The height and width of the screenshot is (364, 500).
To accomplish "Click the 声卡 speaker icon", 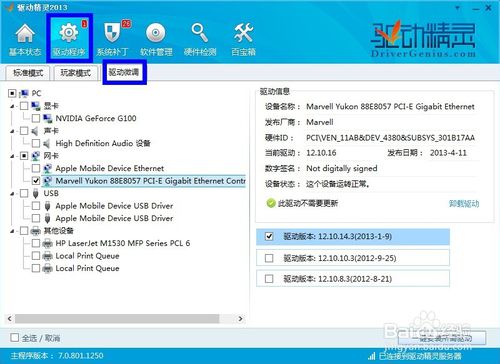I will tap(35, 131).
